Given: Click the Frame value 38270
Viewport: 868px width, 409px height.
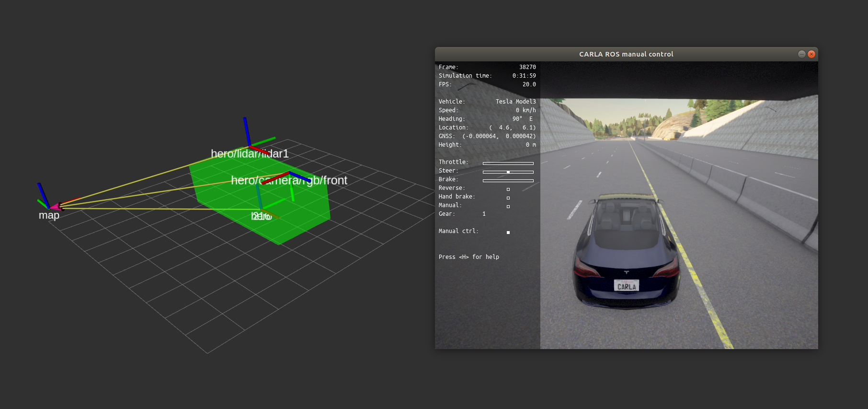Looking at the screenshot, I should (527, 67).
